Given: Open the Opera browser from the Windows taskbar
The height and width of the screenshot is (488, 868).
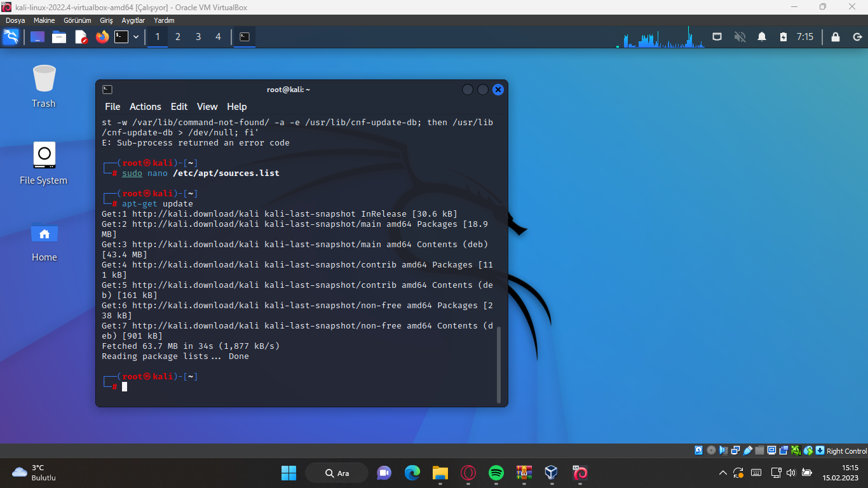Looking at the screenshot, I should tap(468, 473).
